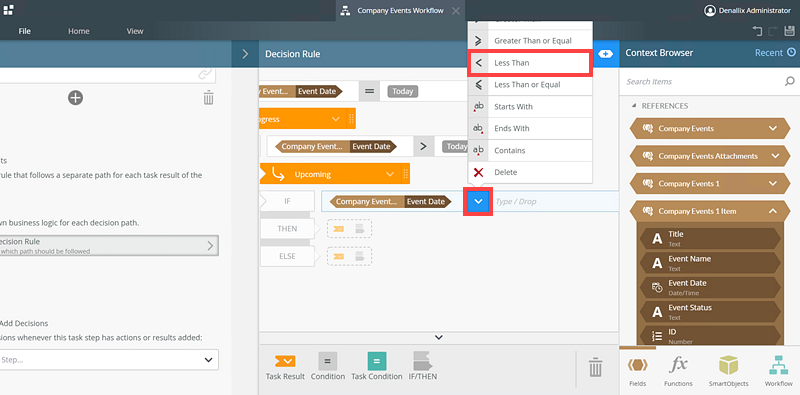Click the ELSE placeholder drop zone
This screenshot has height=395, width=800.
349,256
